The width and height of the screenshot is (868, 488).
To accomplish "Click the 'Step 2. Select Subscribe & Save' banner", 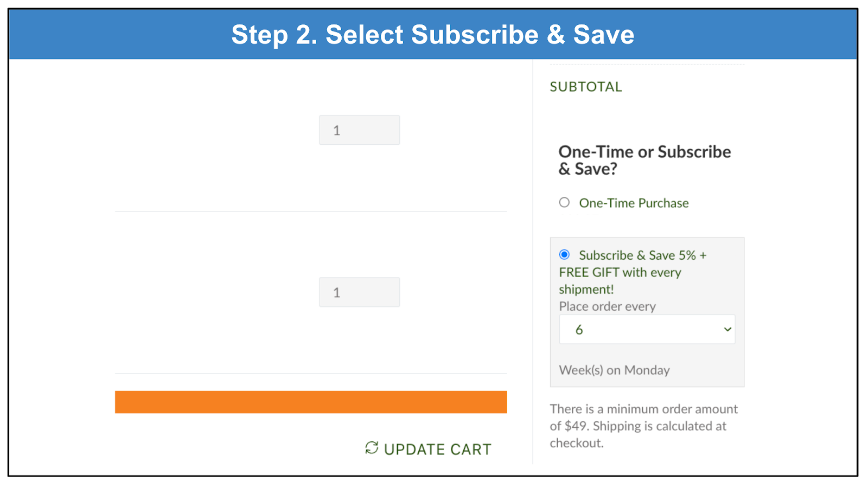I will pyautogui.click(x=433, y=35).
